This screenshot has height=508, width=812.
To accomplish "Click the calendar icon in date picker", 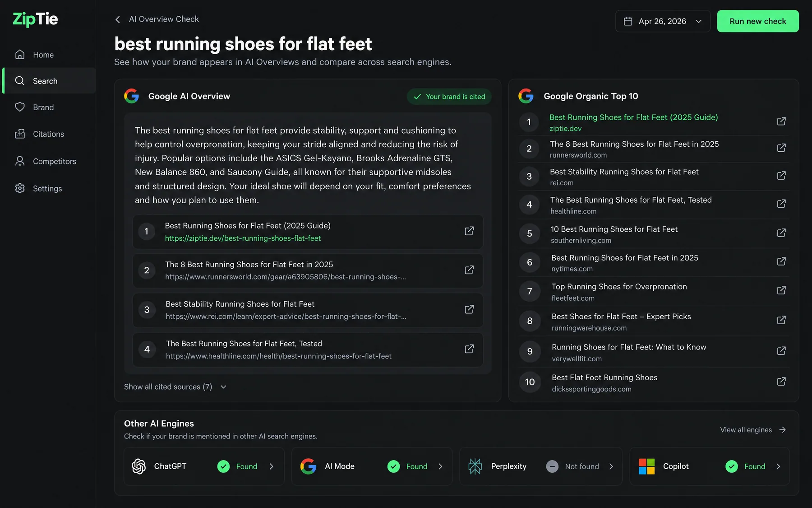I will tap(628, 21).
